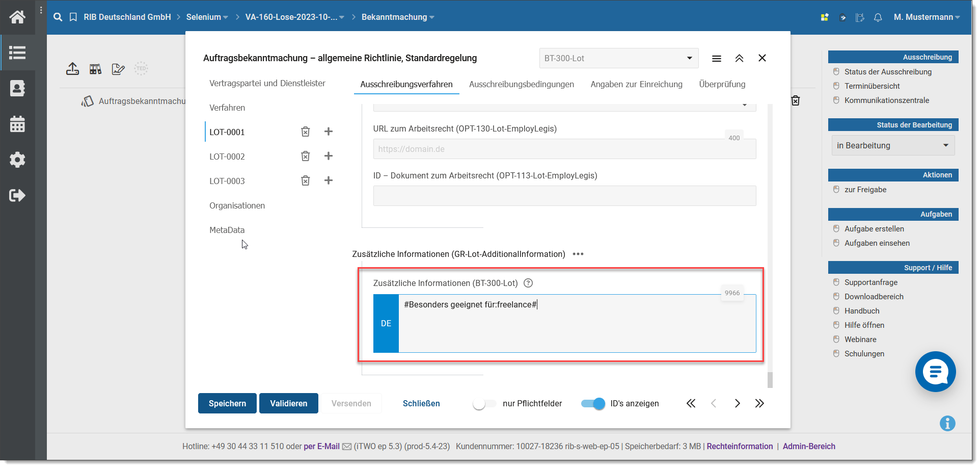This screenshot has height=468, width=980.
Task: Open the hamburger menu in dialog header
Action: click(717, 58)
